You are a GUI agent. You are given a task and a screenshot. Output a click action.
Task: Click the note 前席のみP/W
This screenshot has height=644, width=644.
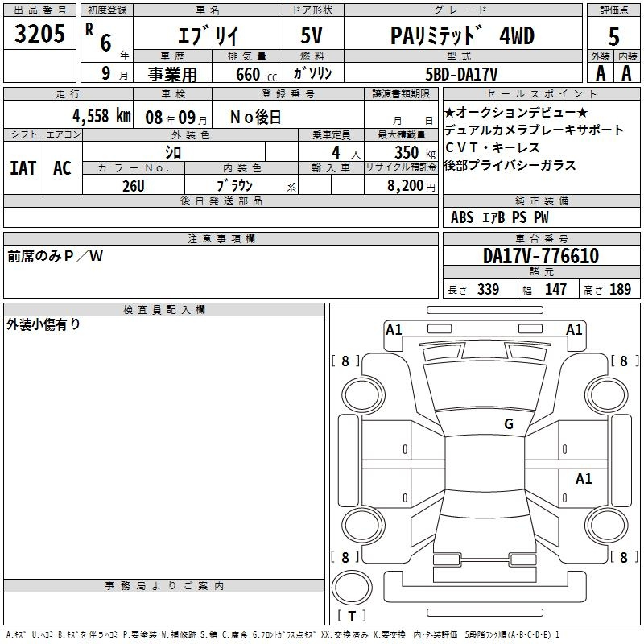click(x=55, y=256)
